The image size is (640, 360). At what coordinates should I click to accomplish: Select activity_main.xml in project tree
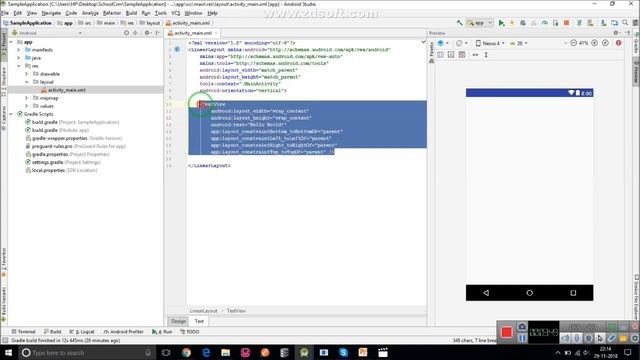67,90
